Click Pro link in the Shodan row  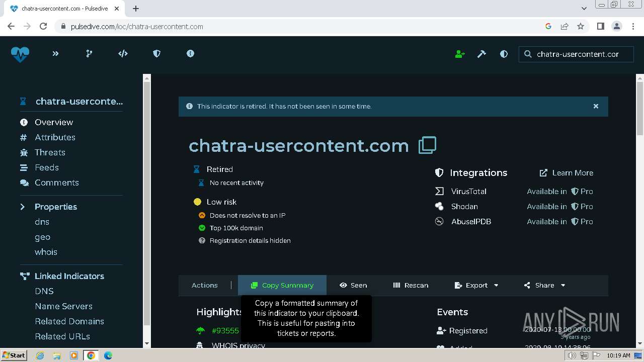tap(582, 206)
